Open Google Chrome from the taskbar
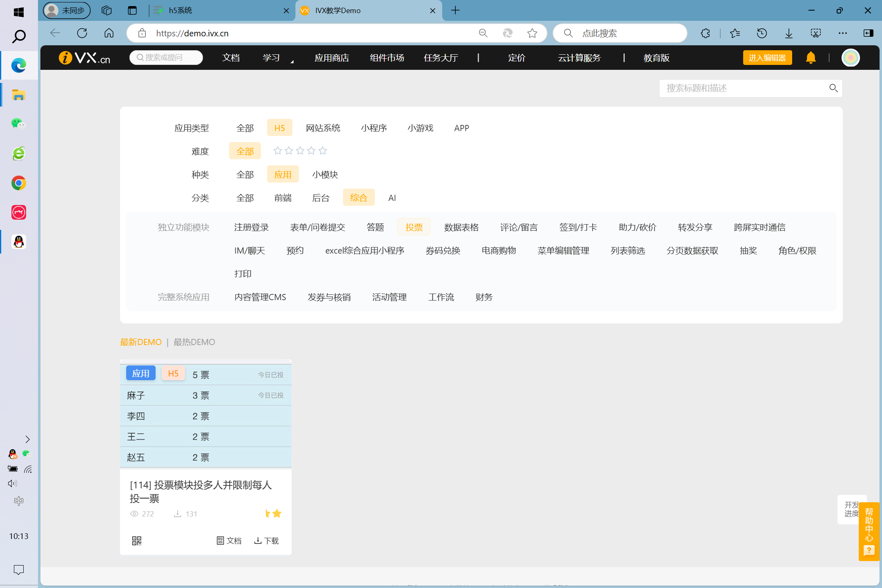Viewport: 882px width, 588px height. pyautogui.click(x=19, y=183)
